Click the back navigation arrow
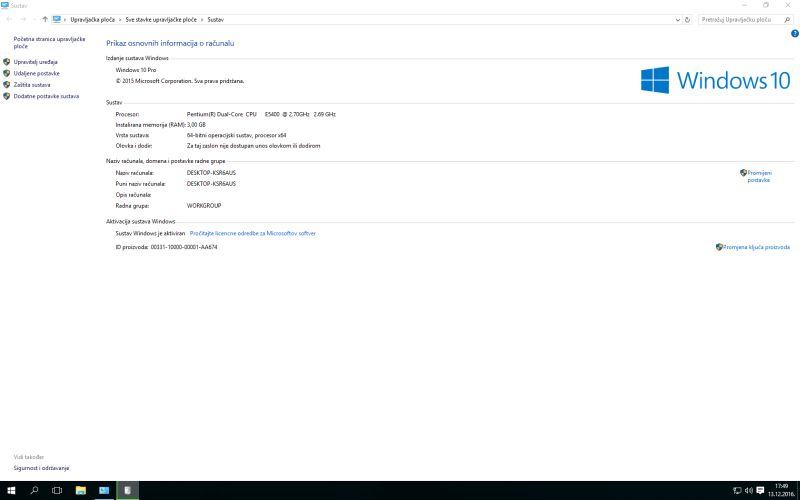Viewport: 800px width, 500px height. [x=9, y=19]
